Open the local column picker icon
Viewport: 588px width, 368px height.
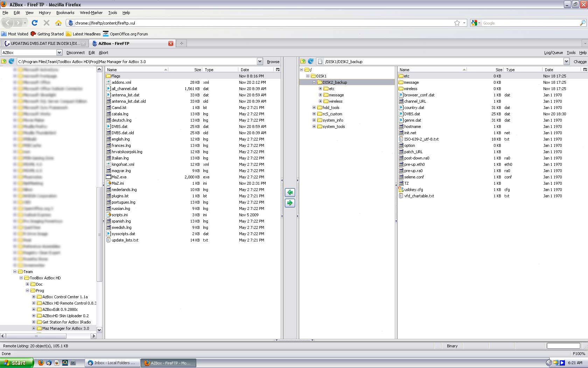point(278,69)
